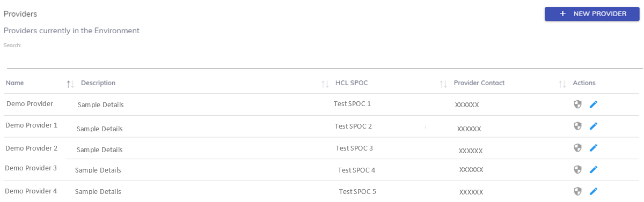Sort by Provider Contact column arrows

tap(562, 84)
